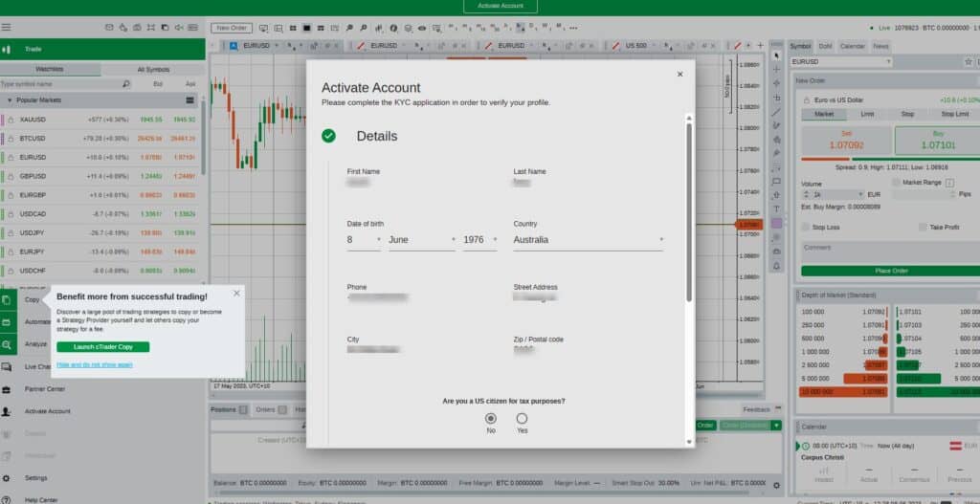Open EURUSD symbol dropdown in right panel
Screen dimensions: 980x504
coord(841,62)
